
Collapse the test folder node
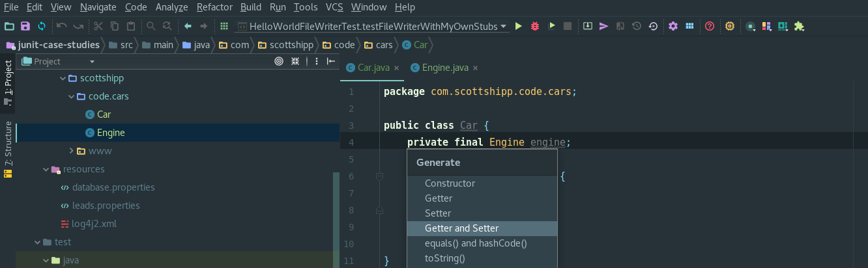click(38, 242)
